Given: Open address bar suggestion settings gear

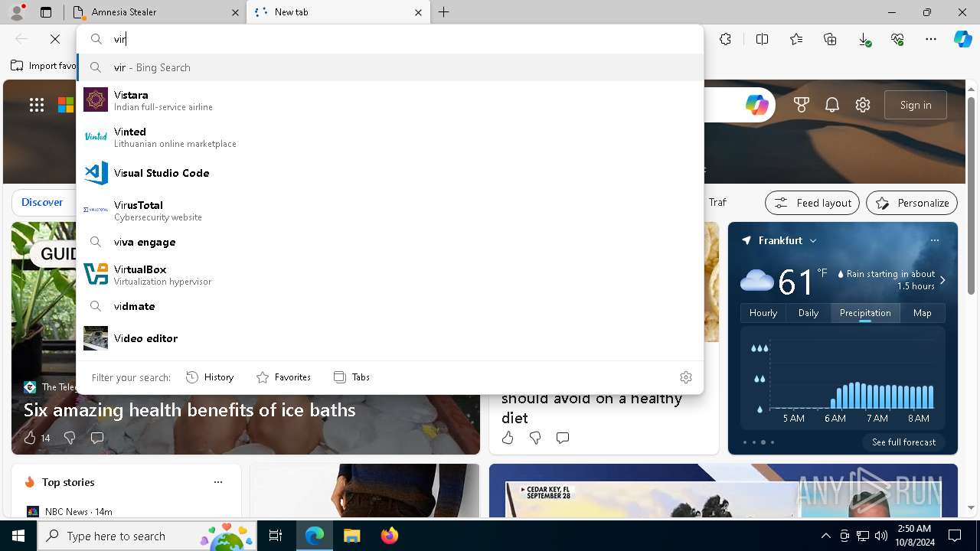Looking at the screenshot, I should 686,377.
